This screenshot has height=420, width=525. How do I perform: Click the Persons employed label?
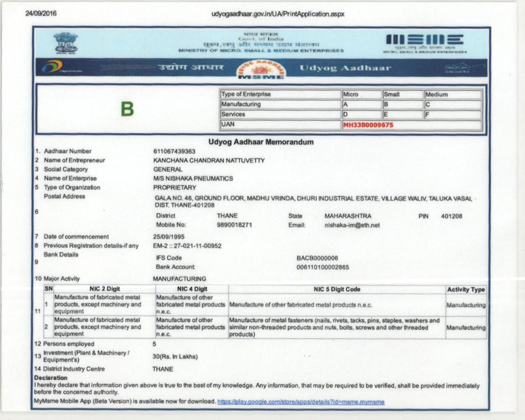(x=68, y=344)
